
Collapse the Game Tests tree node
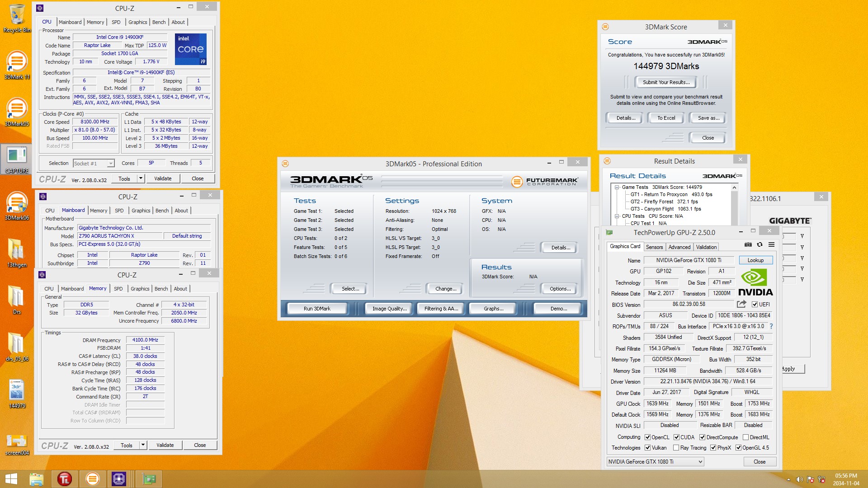pos(617,187)
